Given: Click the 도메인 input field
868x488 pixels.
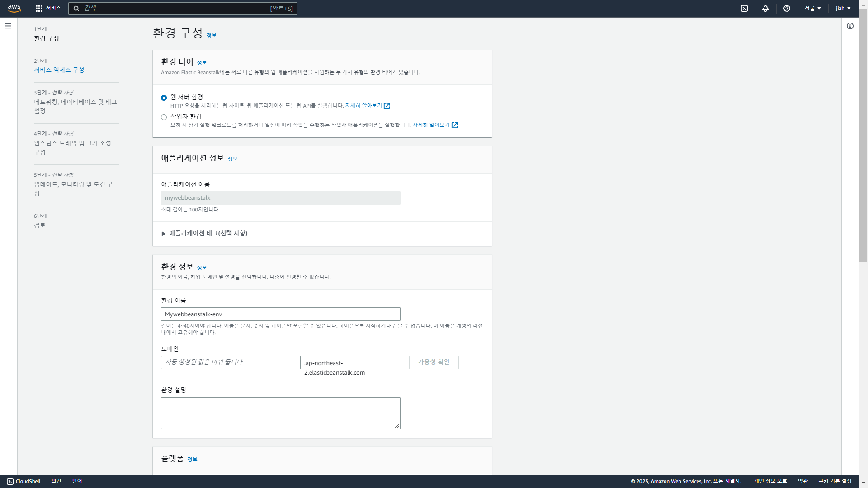Looking at the screenshot, I should pyautogui.click(x=231, y=362).
